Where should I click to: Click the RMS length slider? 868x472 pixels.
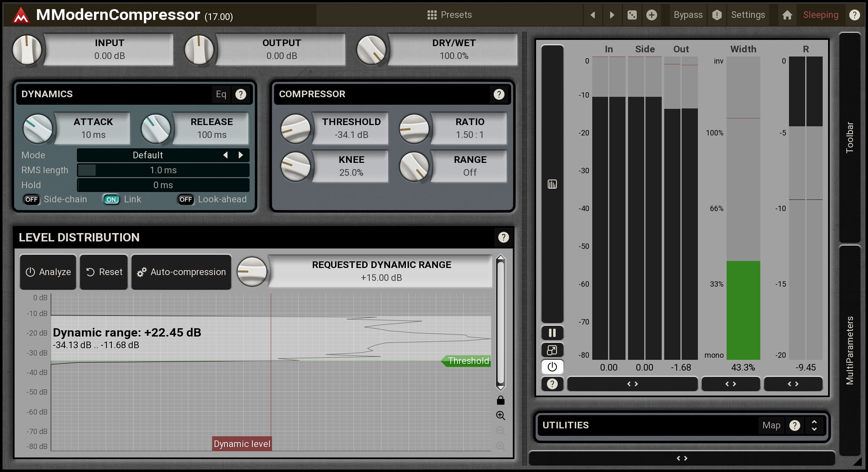pos(163,170)
